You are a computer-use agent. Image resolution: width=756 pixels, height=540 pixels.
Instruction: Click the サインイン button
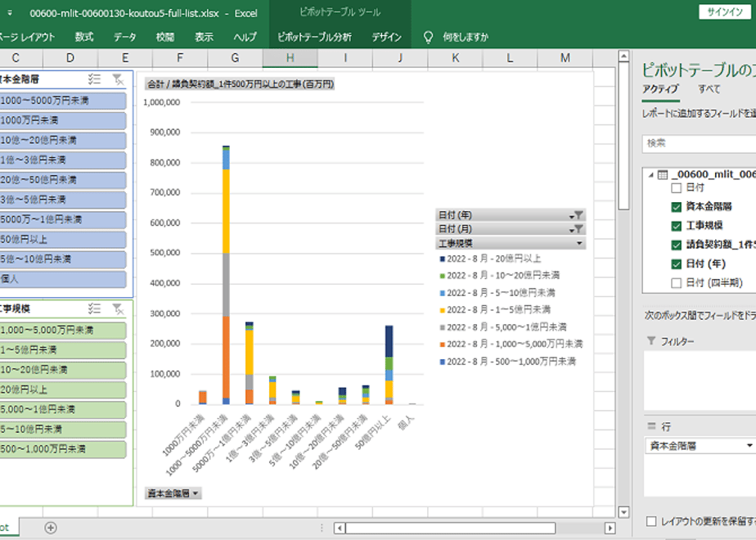(725, 12)
